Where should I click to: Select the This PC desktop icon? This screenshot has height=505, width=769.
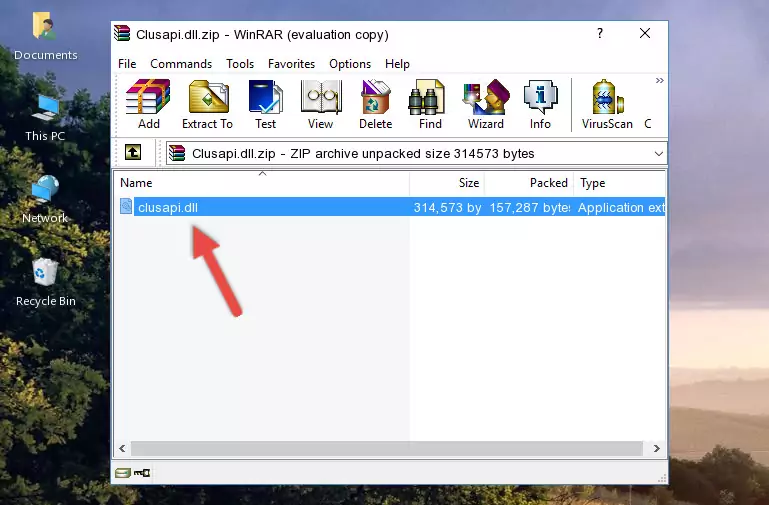(45, 118)
